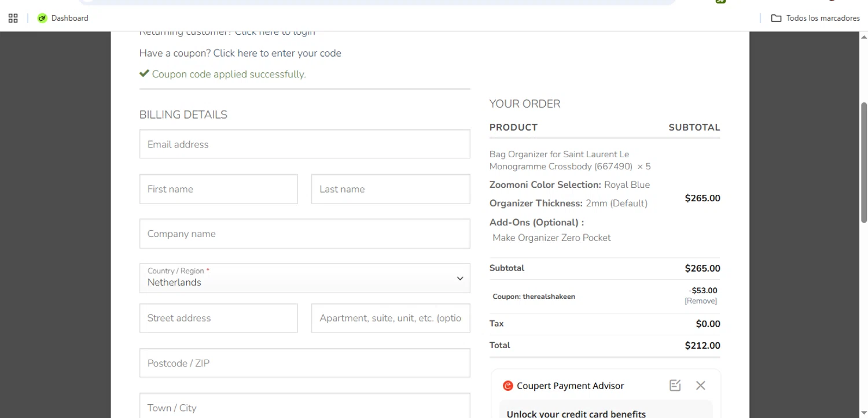Click the Tax value $0.00
The width and height of the screenshot is (868, 418).
point(708,324)
